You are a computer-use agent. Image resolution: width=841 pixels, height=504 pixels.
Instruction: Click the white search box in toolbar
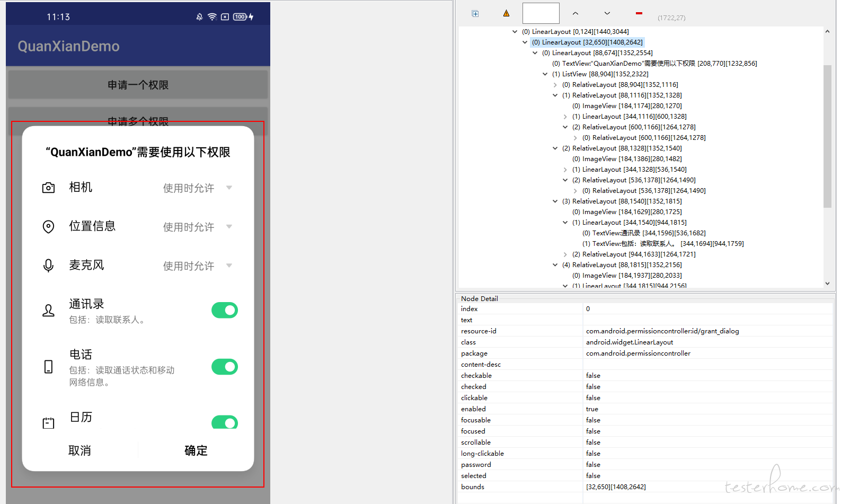pos(541,13)
